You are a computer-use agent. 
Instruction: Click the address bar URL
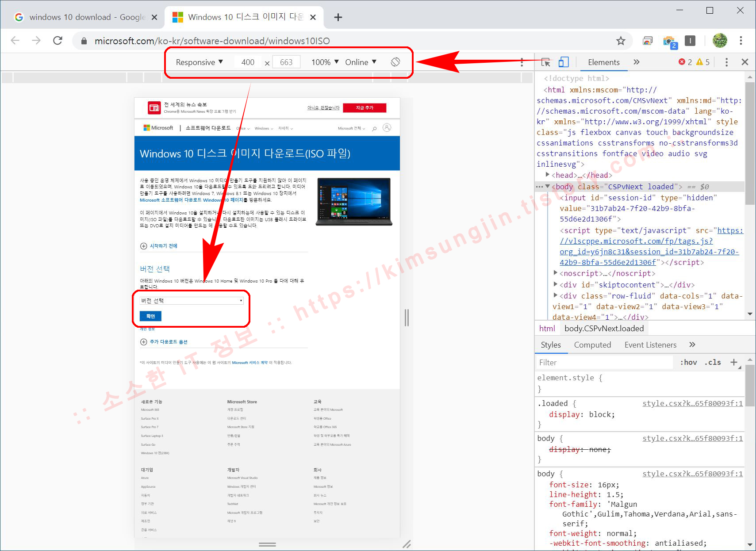point(212,41)
